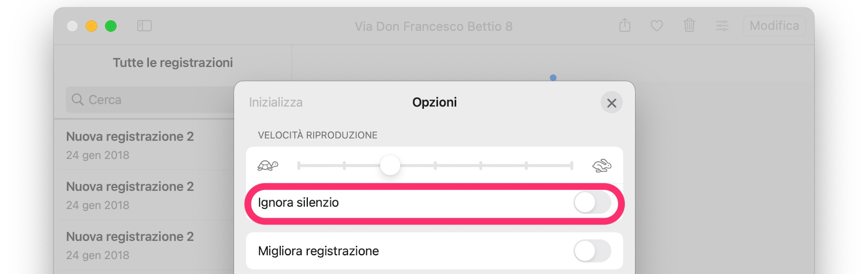Viewport: 868px width, 274px height.
Task: Click Inizializza to reset options
Action: tap(276, 103)
